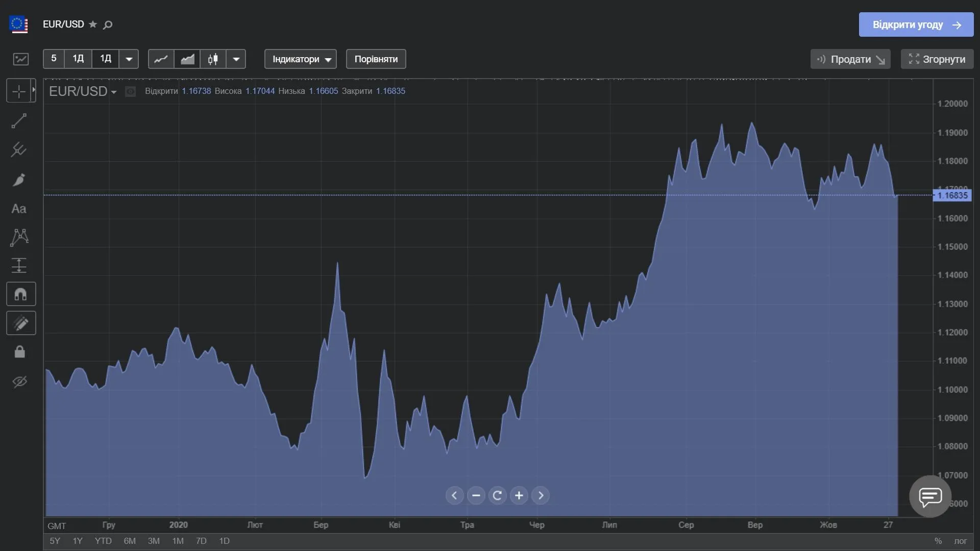Select the 6M time range
Image resolution: width=980 pixels, height=551 pixels.
coord(130,541)
